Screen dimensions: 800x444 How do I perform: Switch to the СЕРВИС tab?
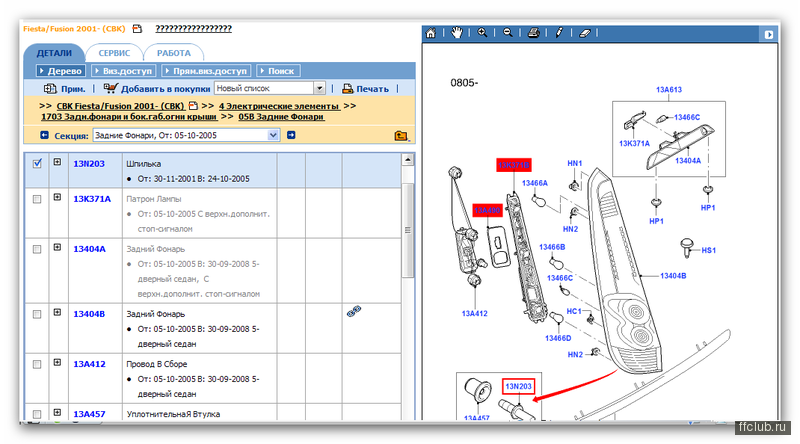pos(114,53)
